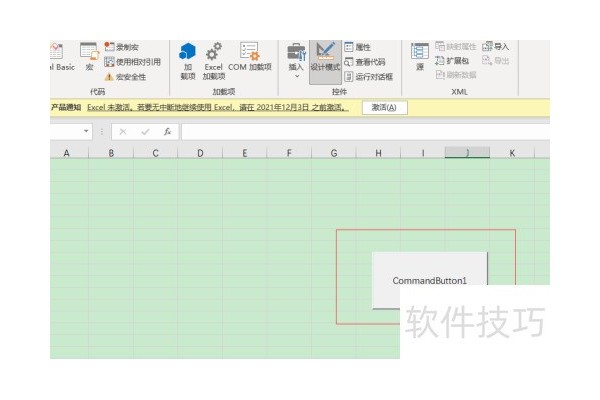The width and height of the screenshot is (600, 400).
Task: Toggle Design Mode (设计模式)
Action: click(325, 61)
